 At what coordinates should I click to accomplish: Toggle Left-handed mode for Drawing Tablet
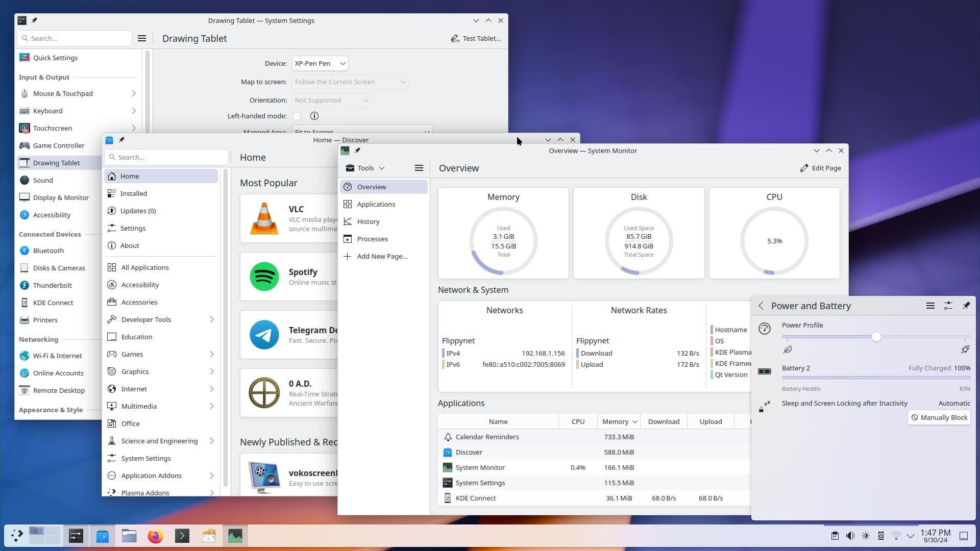(x=297, y=116)
